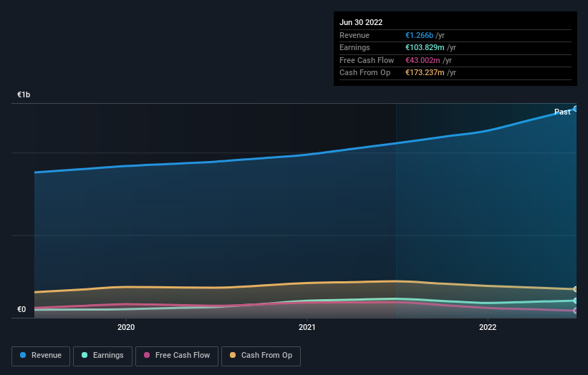Viewport: 588px width, 375px height.
Task: Click the Jun 30 2022 tooltip date
Action: click(x=361, y=22)
